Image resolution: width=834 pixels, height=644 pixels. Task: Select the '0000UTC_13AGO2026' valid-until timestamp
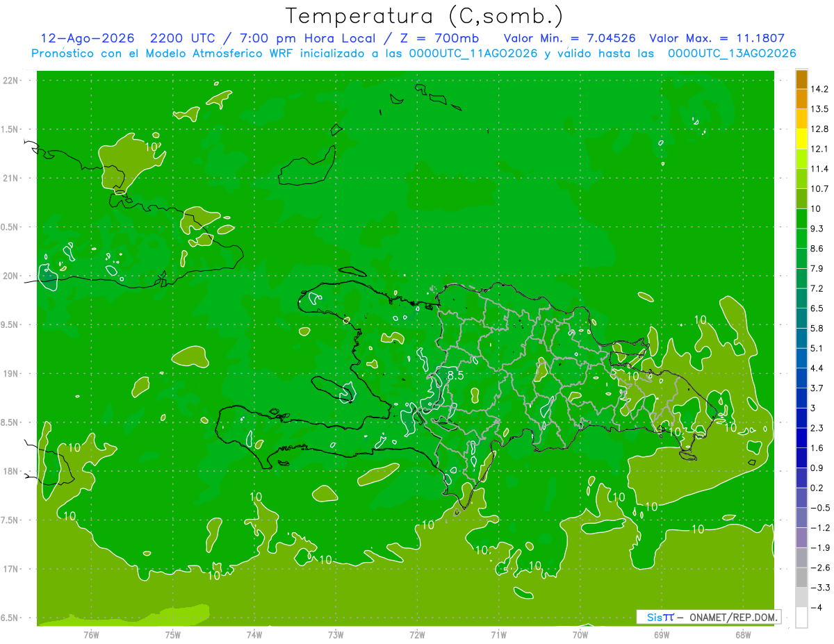(732, 53)
